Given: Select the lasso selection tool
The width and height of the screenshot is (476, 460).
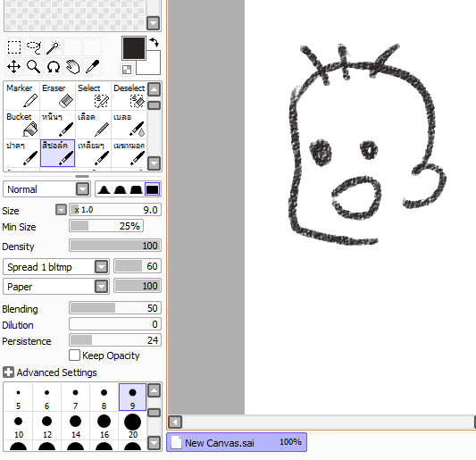Looking at the screenshot, I should point(34,47).
